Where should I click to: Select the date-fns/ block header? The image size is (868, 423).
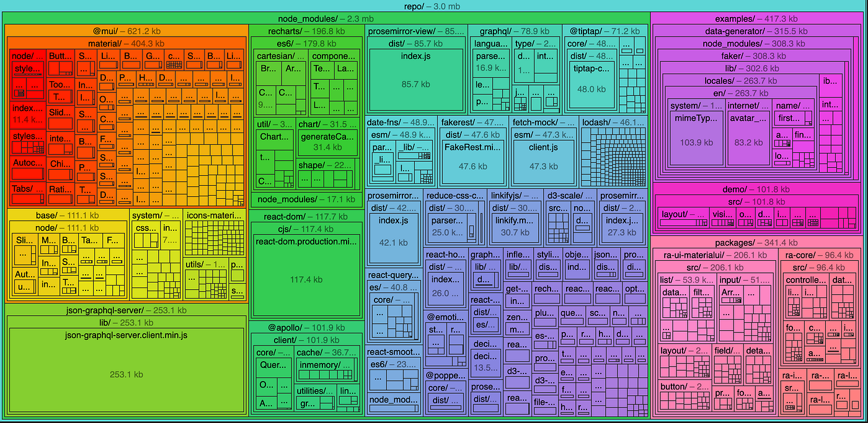click(401, 123)
